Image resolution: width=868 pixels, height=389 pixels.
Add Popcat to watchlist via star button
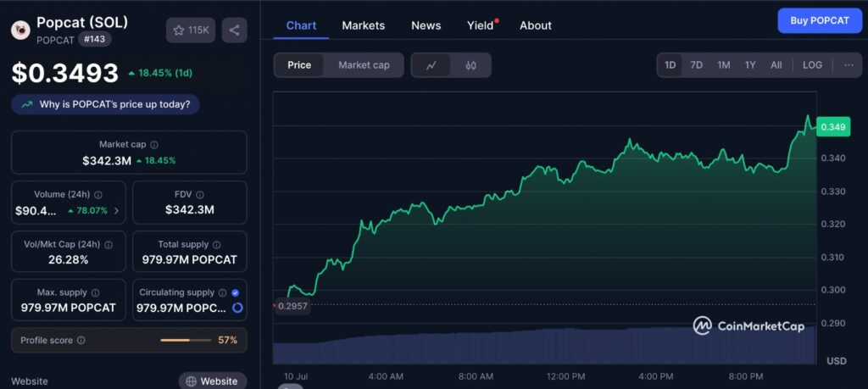[x=191, y=30]
